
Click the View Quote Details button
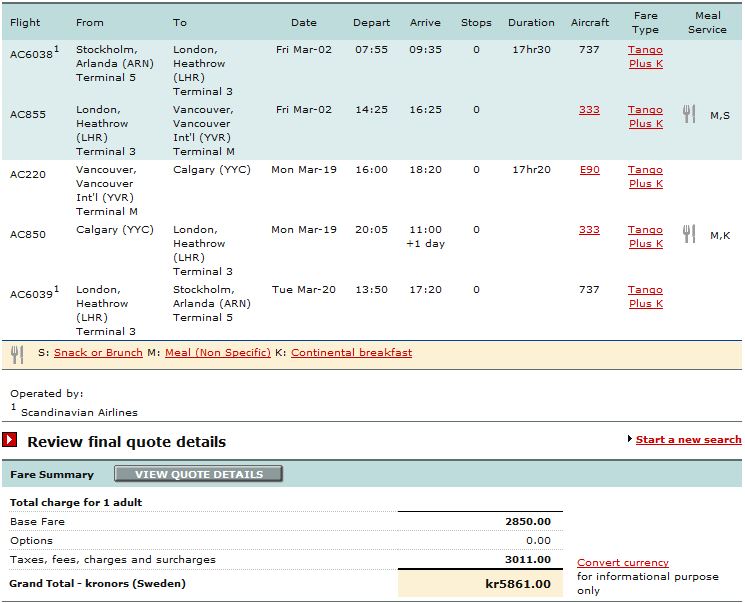(x=199, y=474)
